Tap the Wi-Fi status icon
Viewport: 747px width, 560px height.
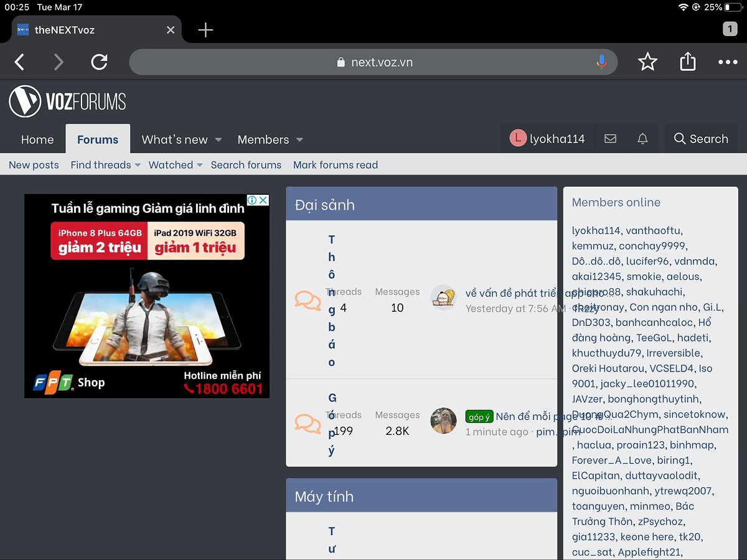click(x=684, y=7)
